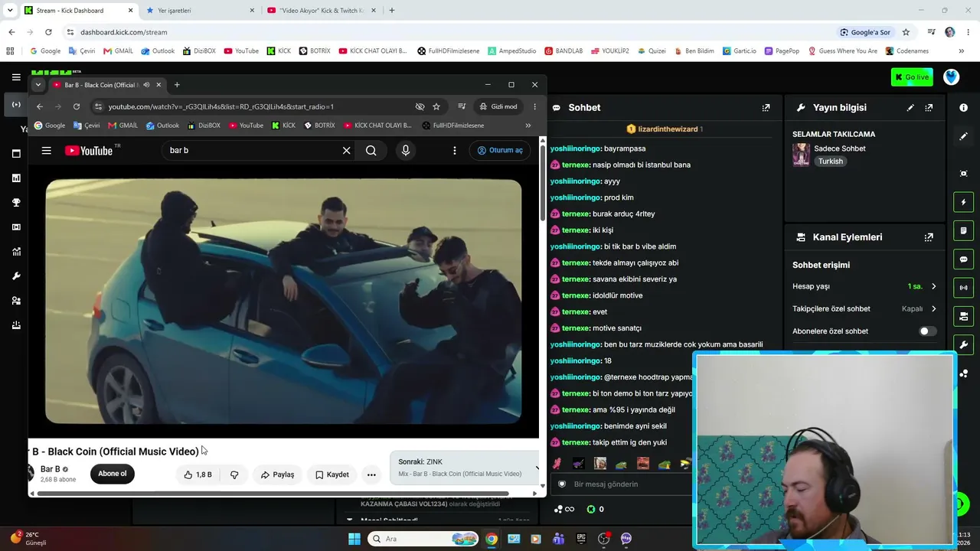
Task: Open a new tab in the YouTube window
Action: (x=177, y=85)
